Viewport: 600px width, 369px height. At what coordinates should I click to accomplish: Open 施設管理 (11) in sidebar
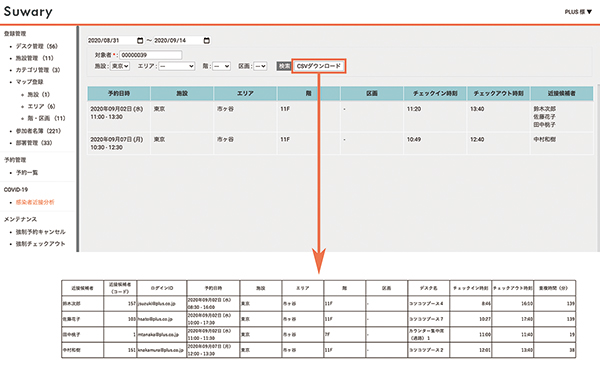click(34, 58)
